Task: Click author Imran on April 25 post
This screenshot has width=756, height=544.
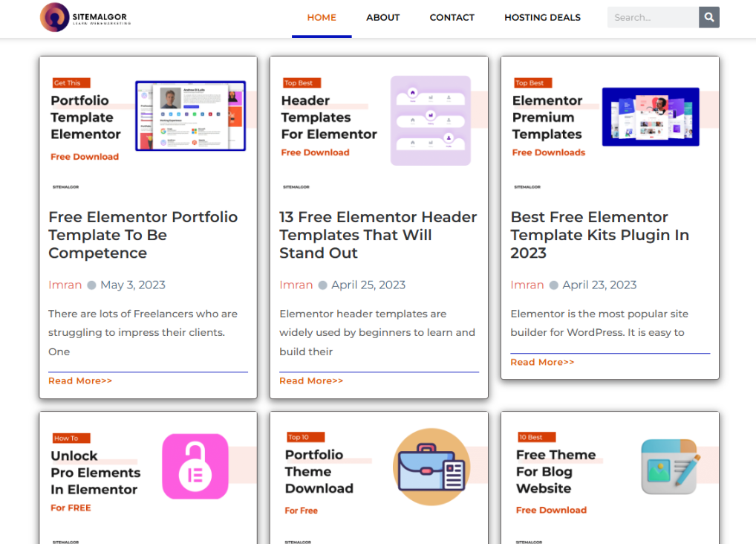Action: coord(296,285)
